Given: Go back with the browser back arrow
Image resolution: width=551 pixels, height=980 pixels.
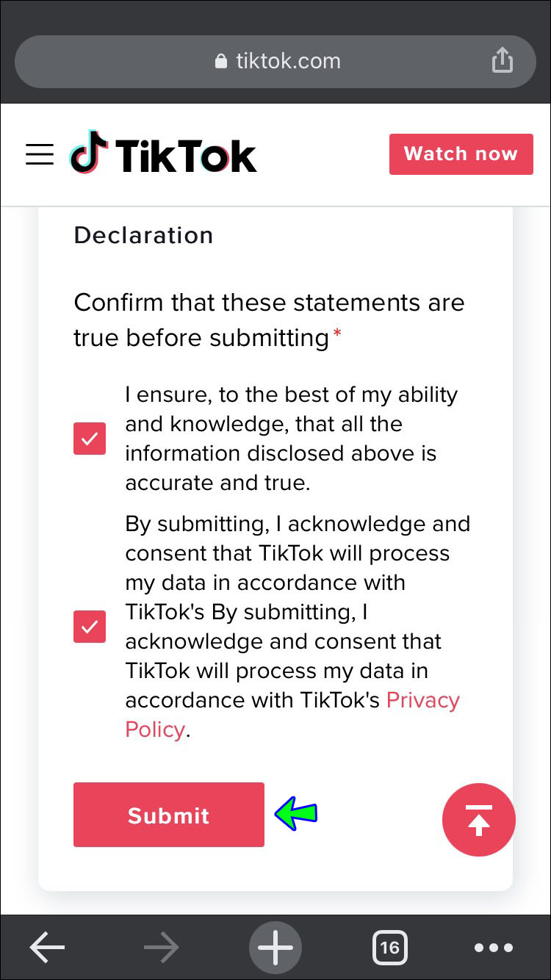Looking at the screenshot, I should (48, 948).
